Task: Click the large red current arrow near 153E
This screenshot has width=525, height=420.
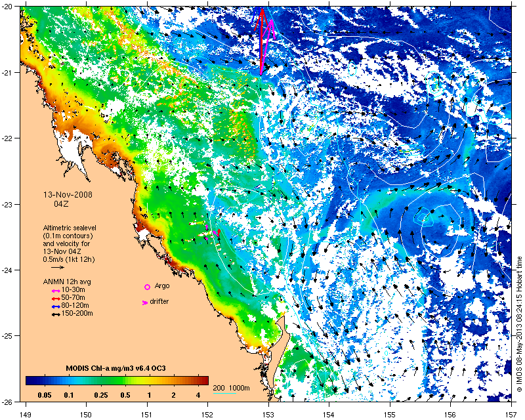Action: point(261,41)
